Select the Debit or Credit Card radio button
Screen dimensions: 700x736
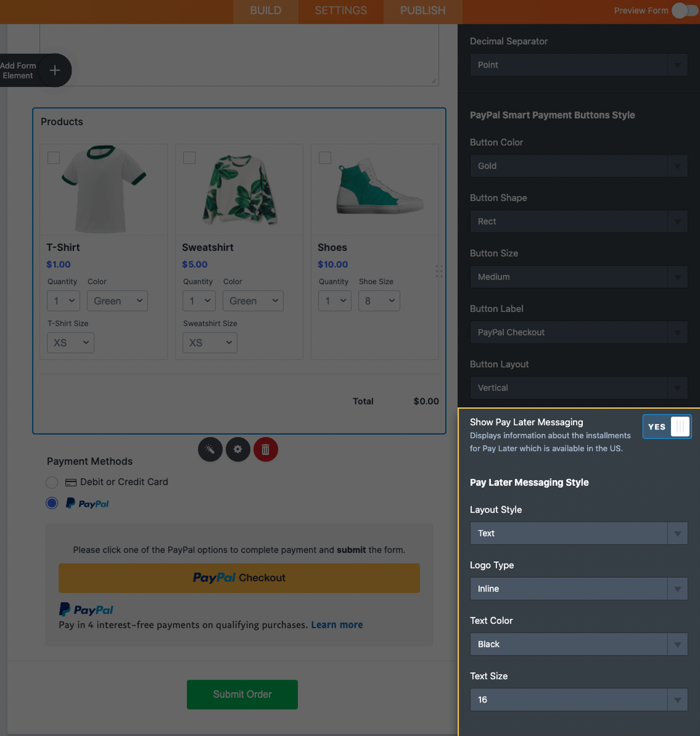52,483
